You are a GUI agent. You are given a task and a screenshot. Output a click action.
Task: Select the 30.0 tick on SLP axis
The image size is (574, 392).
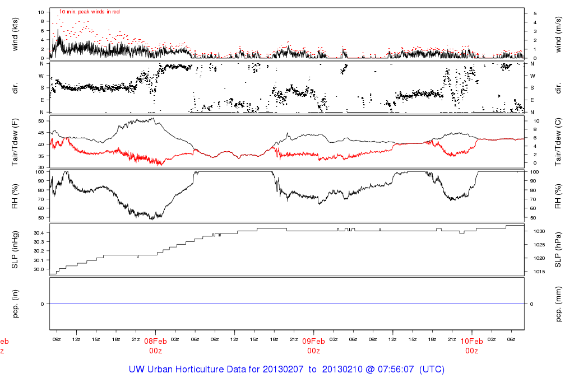coord(39,269)
